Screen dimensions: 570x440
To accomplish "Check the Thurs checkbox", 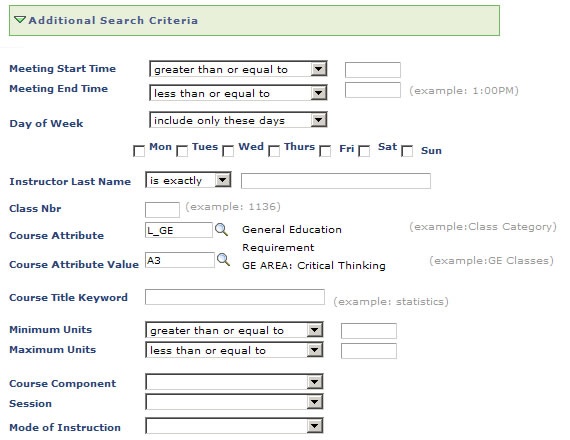I will (x=274, y=151).
